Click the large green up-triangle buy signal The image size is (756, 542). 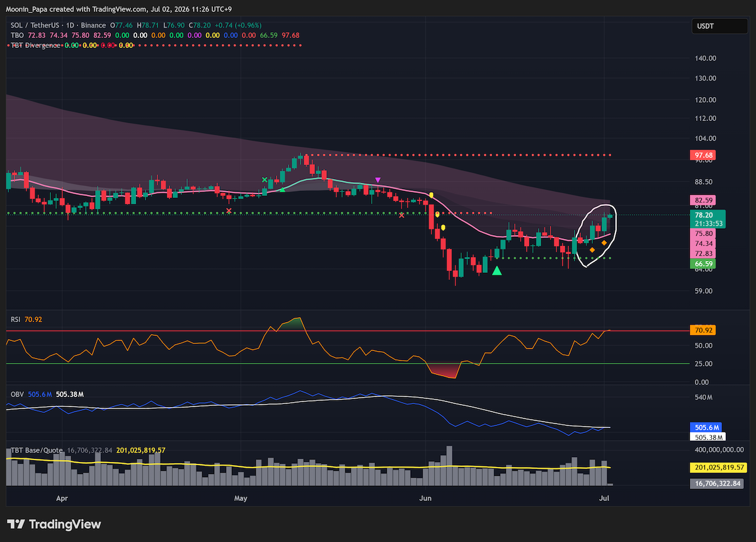tap(497, 270)
